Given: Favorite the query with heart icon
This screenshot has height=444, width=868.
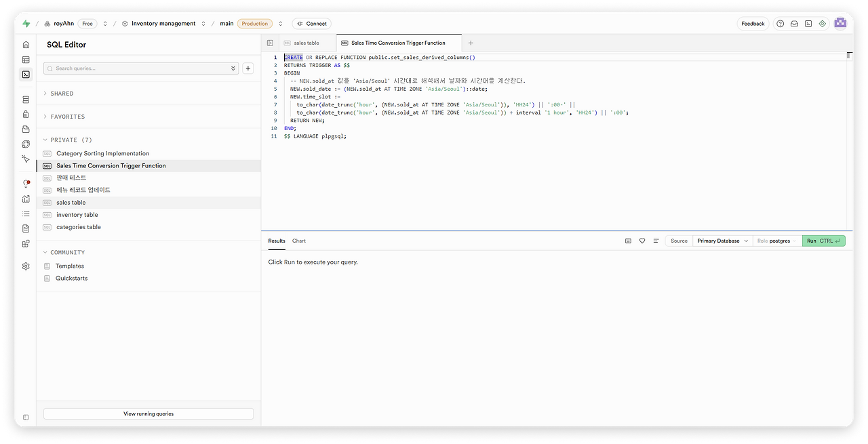Looking at the screenshot, I should pos(642,241).
